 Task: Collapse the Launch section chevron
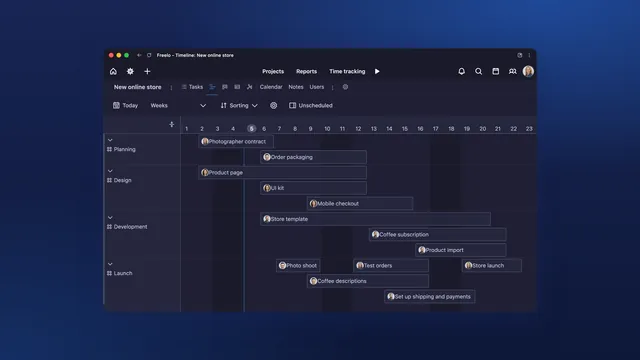(x=110, y=264)
